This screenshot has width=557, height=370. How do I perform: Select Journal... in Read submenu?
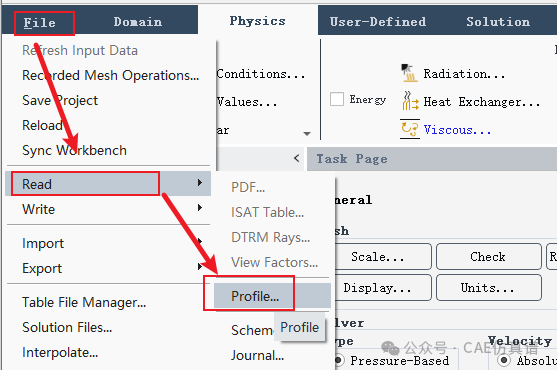tap(257, 355)
